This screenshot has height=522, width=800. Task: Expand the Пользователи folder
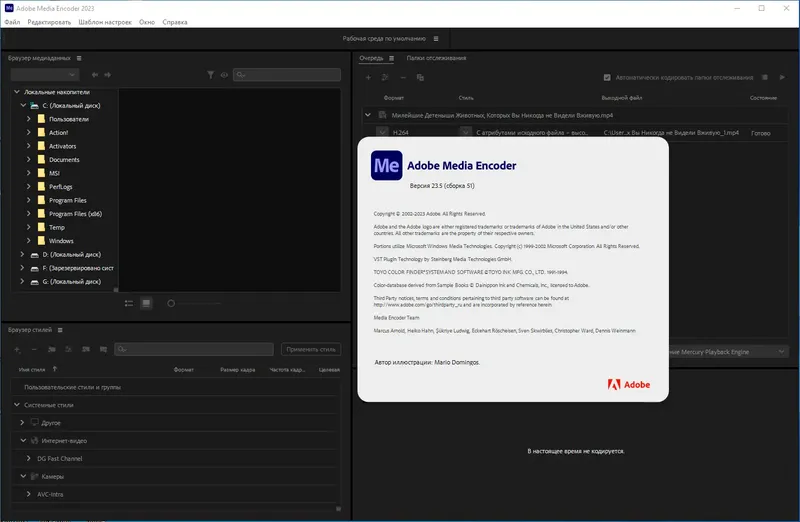(x=29, y=119)
